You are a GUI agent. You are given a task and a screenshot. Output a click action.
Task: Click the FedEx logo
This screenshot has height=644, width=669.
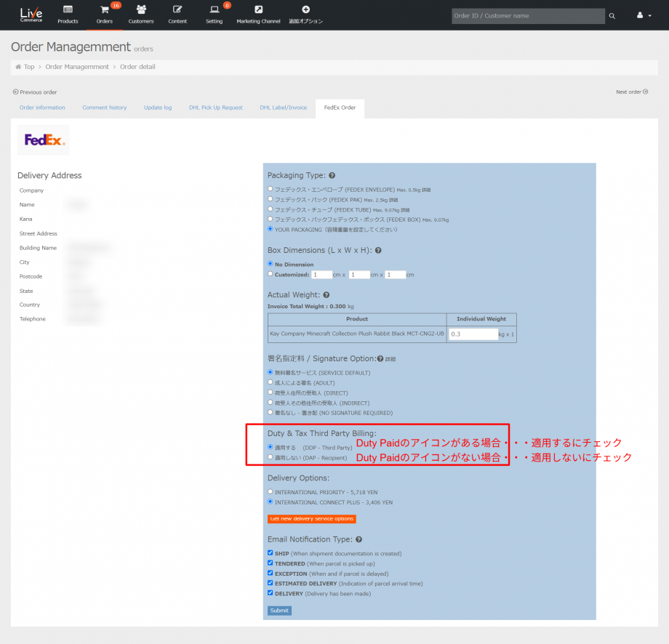click(x=44, y=140)
